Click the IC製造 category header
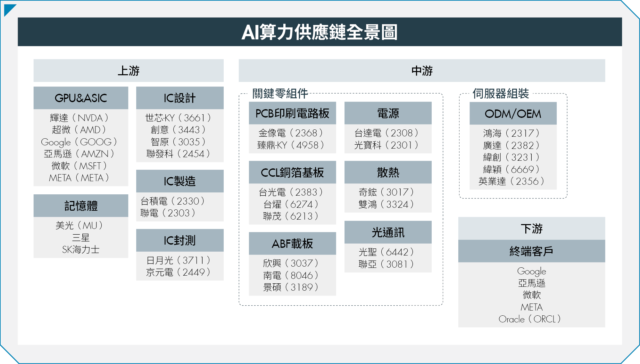 coord(179,181)
